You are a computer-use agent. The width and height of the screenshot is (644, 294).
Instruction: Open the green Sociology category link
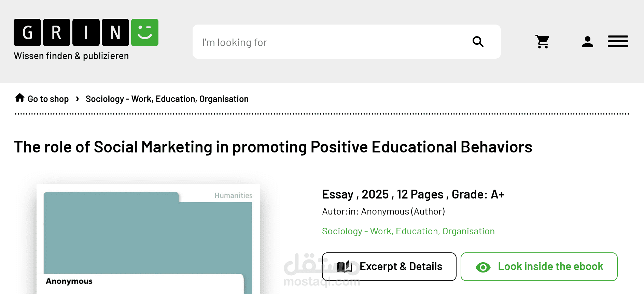pyautogui.click(x=408, y=231)
